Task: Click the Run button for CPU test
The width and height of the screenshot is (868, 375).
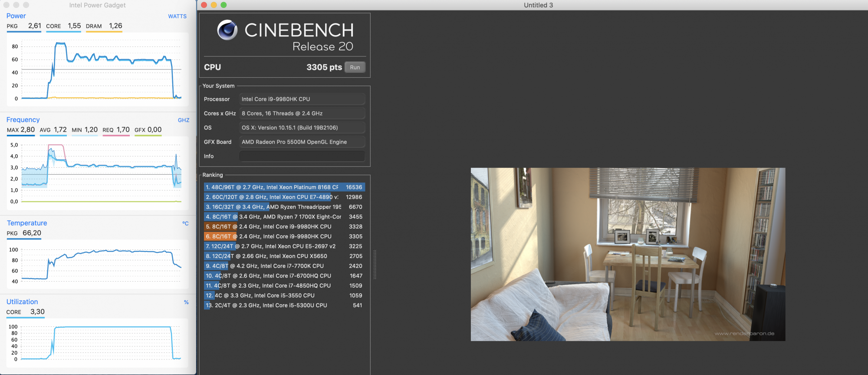Action: [x=355, y=67]
